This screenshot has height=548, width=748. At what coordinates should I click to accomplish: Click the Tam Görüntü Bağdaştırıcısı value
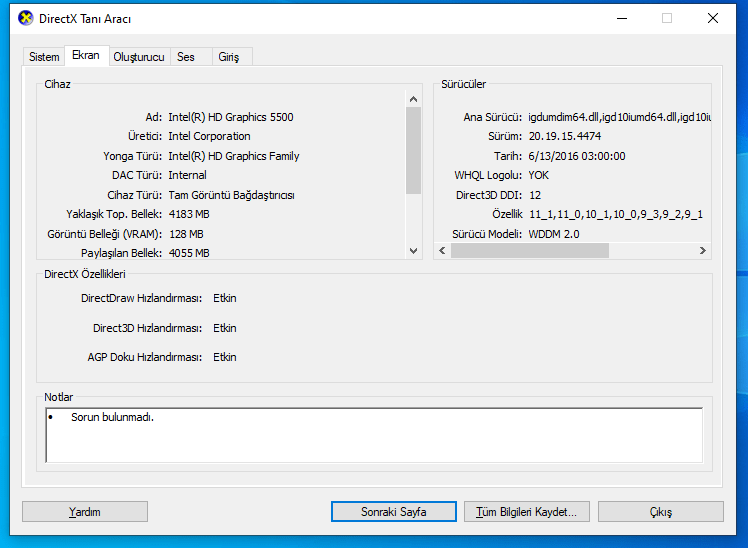(231, 196)
